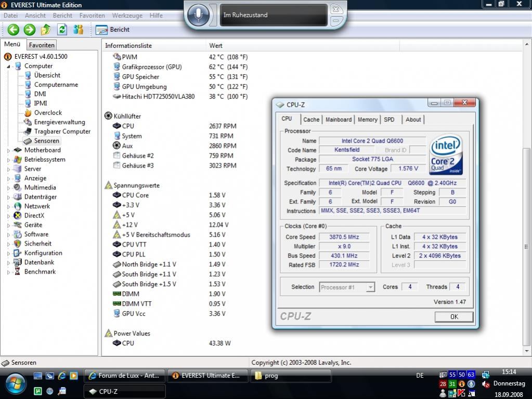Click the green forward arrow toolbar icon
This screenshot has width=532, height=399.
(x=30, y=30)
